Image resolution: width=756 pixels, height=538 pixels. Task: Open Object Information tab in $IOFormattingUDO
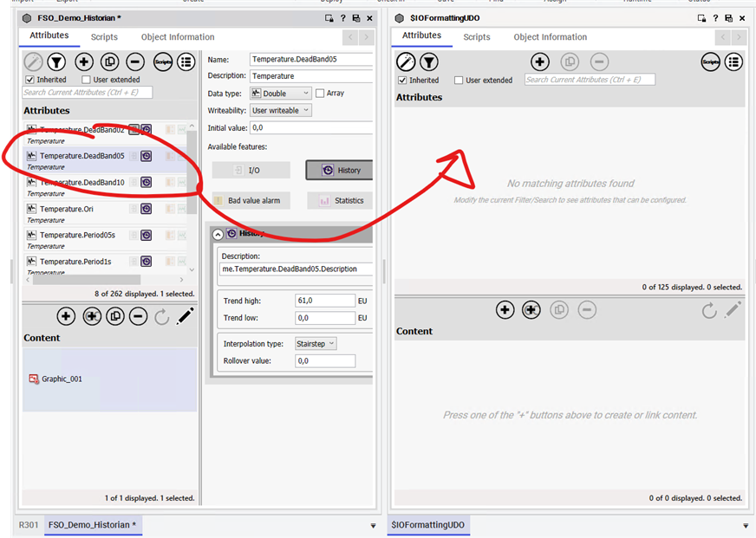point(550,37)
